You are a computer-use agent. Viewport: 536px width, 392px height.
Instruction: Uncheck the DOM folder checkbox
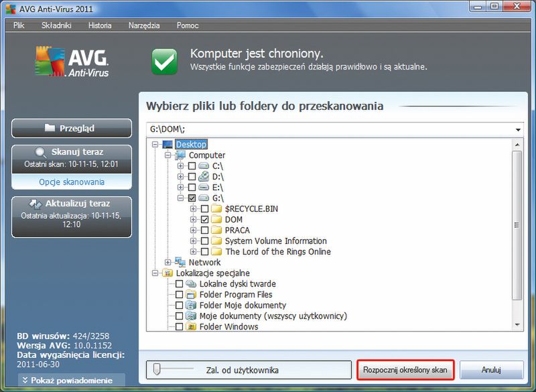205,219
